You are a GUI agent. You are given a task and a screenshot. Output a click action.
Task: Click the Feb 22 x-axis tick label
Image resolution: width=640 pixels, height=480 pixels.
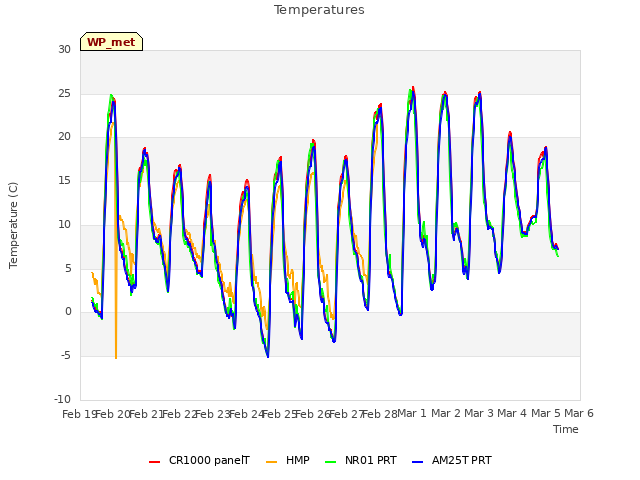(x=179, y=414)
